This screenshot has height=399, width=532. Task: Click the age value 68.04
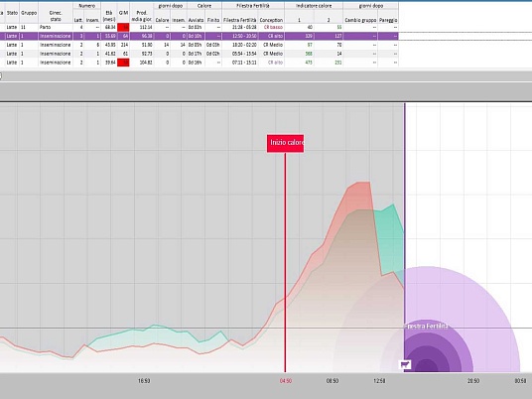pos(110,27)
